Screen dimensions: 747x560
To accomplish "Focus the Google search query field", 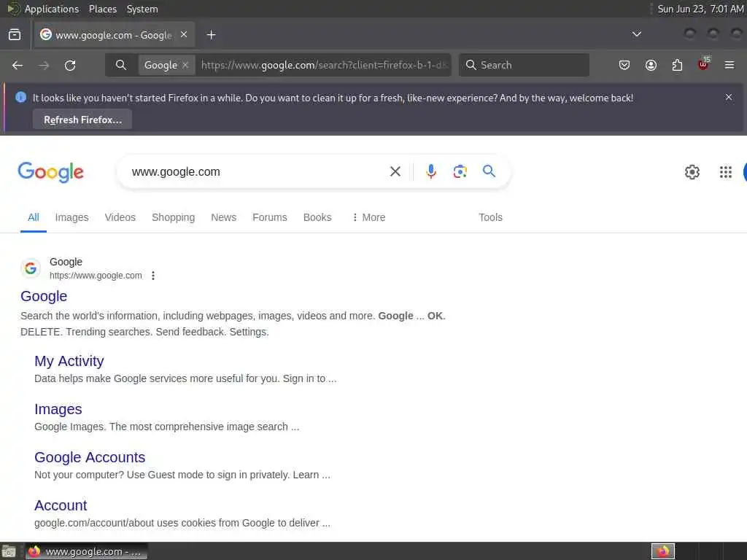I will click(258, 171).
